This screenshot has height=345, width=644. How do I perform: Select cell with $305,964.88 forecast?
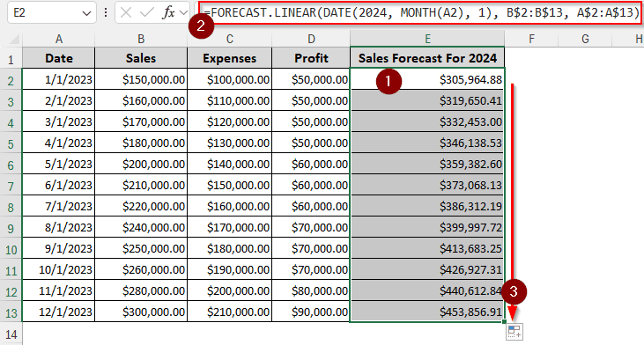pos(427,79)
